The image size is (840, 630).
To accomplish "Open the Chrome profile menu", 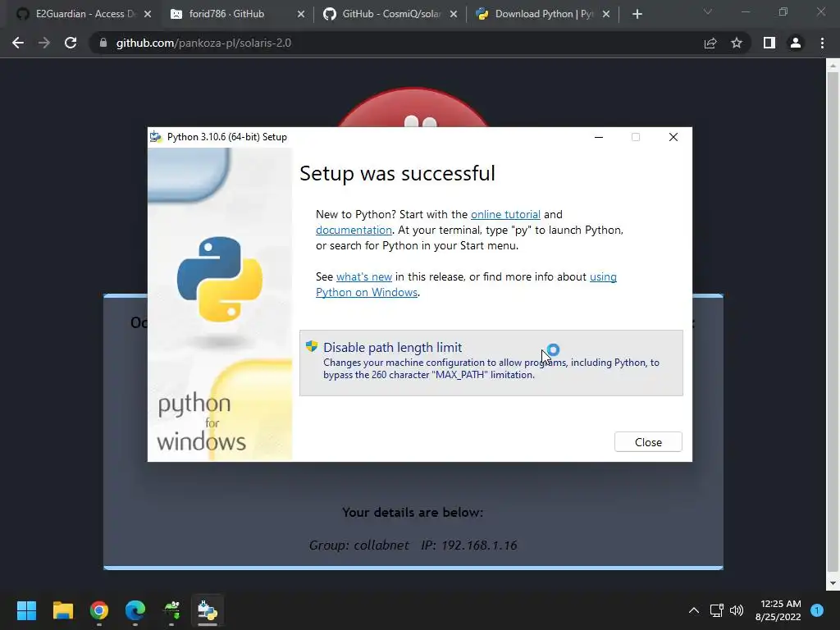I will (x=796, y=43).
